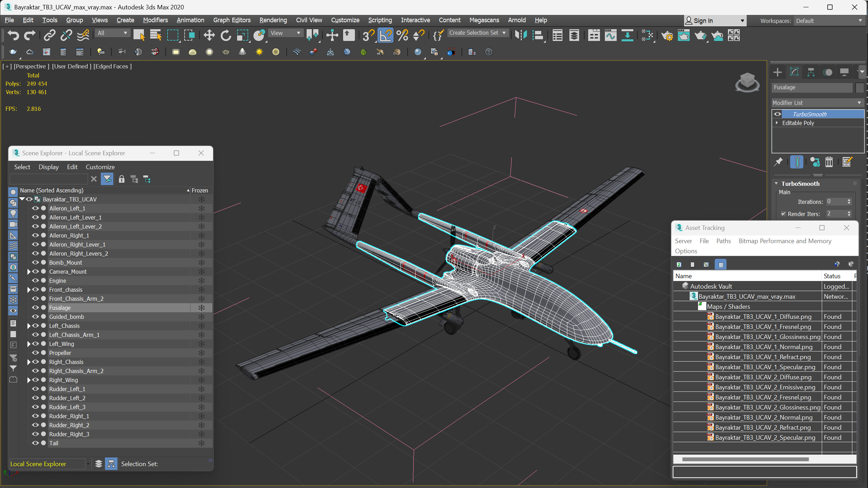Viewport: 868px width, 488px height.
Task: Click Remove modifier from stack trash icon
Action: [x=829, y=162]
